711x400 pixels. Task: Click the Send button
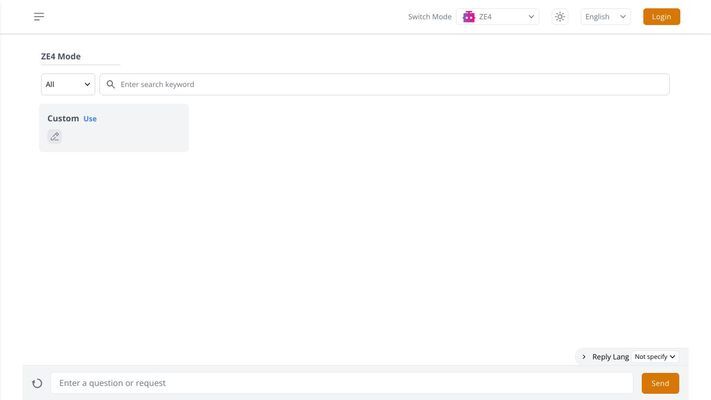point(660,383)
